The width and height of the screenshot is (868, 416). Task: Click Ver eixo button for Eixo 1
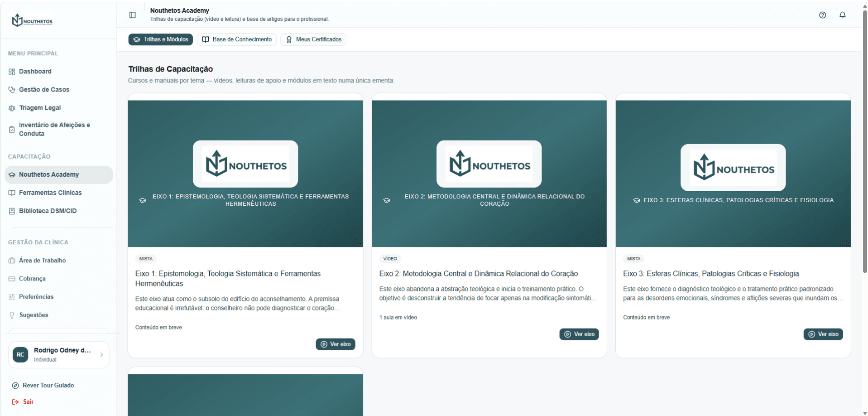click(336, 344)
